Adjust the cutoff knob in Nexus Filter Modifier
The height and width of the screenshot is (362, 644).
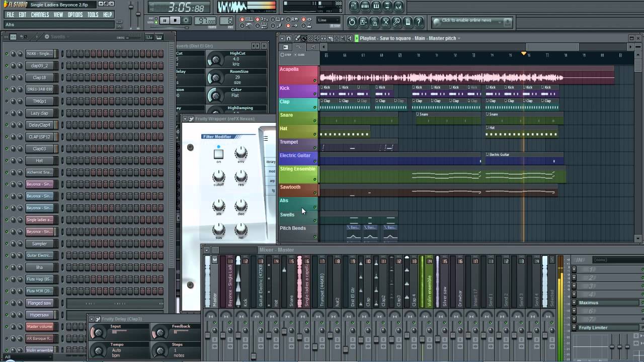point(218,176)
